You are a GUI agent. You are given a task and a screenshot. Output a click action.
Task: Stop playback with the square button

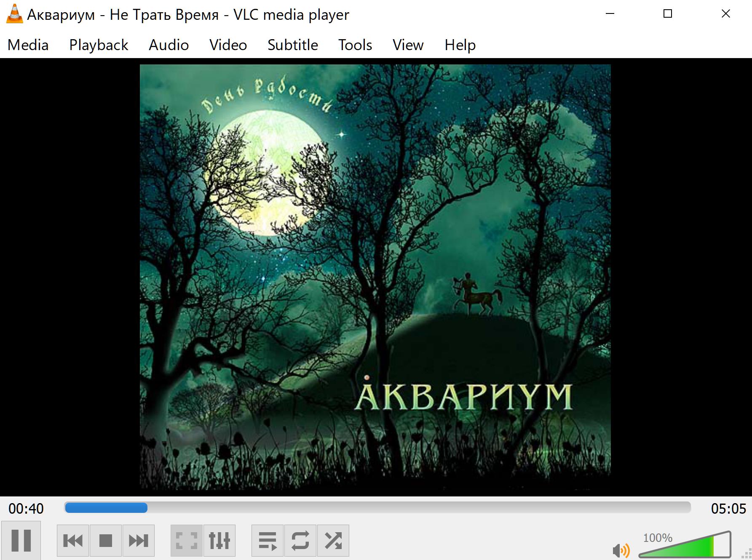(x=106, y=541)
